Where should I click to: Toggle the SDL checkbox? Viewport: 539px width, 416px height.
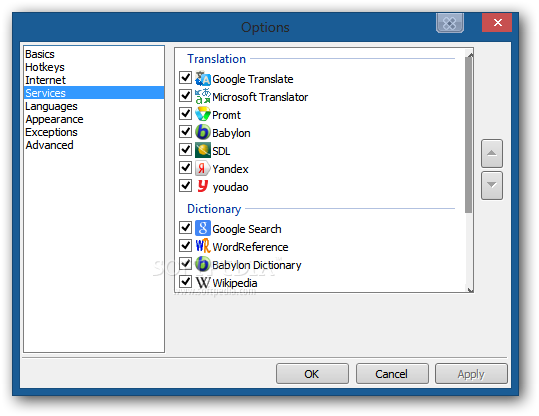point(186,149)
